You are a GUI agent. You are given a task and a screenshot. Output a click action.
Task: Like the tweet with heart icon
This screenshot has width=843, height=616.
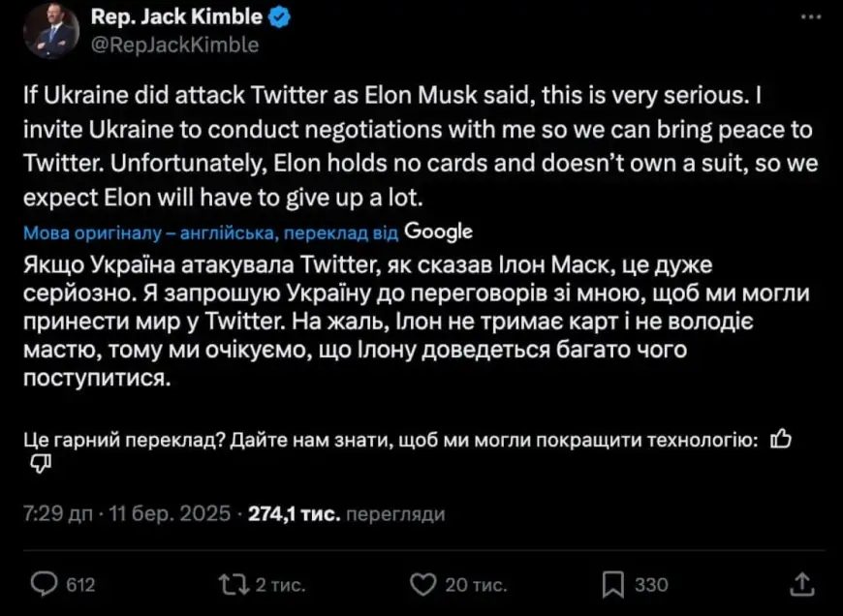tap(422, 584)
